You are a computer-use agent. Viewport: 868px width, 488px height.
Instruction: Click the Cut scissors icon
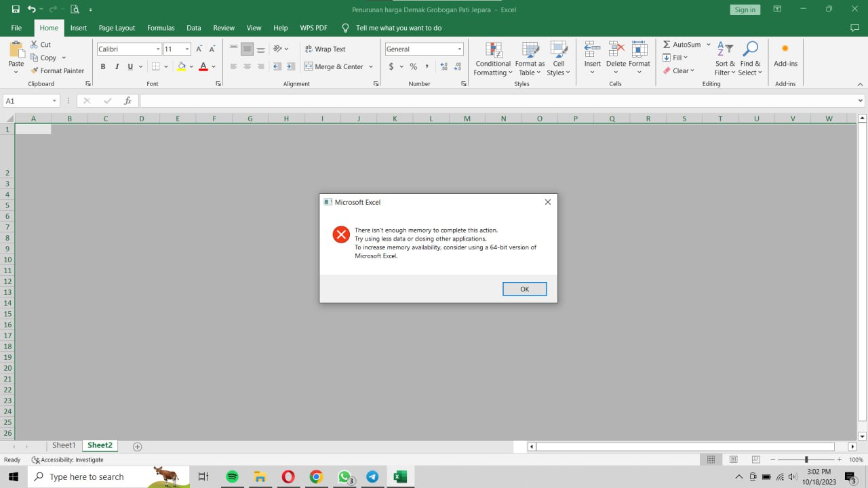pyautogui.click(x=35, y=45)
